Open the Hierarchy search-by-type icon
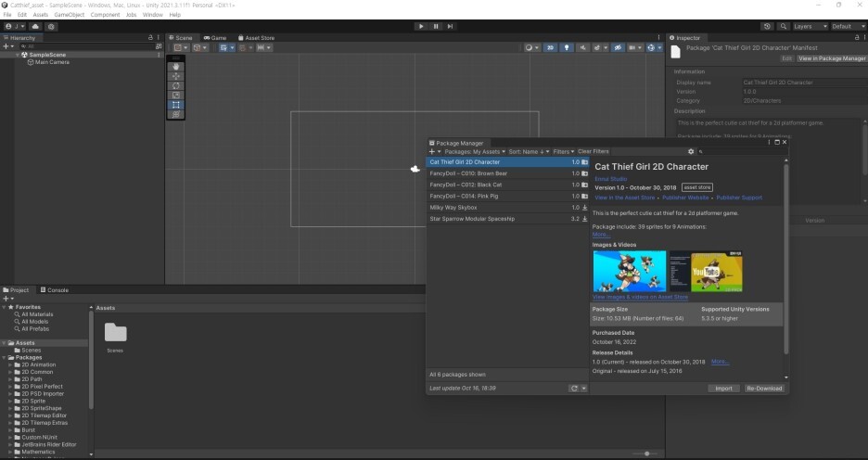 [x=159, y=46]
